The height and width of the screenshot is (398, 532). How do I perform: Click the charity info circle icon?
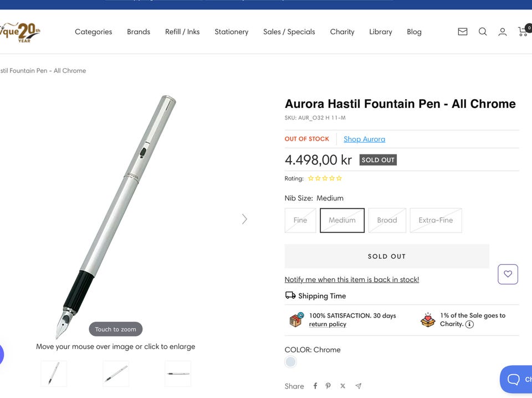pyautogui.click(x=469, y=324)
